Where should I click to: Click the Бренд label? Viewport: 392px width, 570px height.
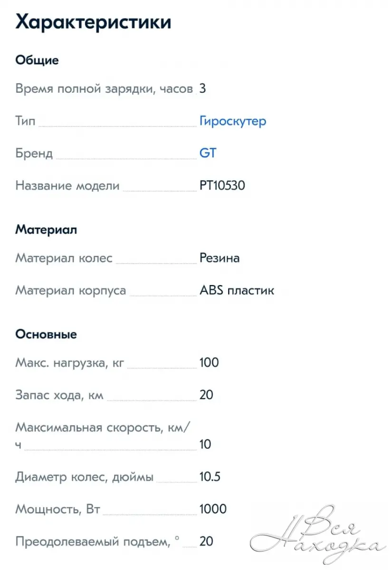pos(34,153)
